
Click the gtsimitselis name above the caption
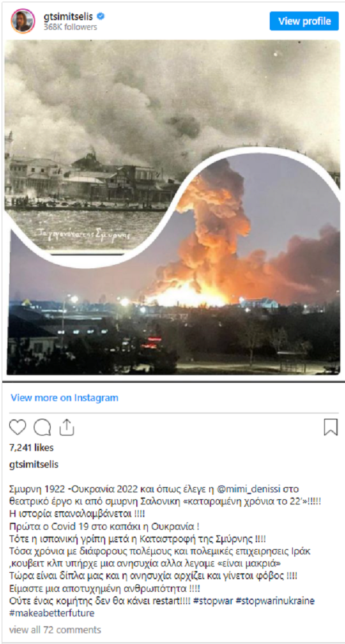[34, 465]
